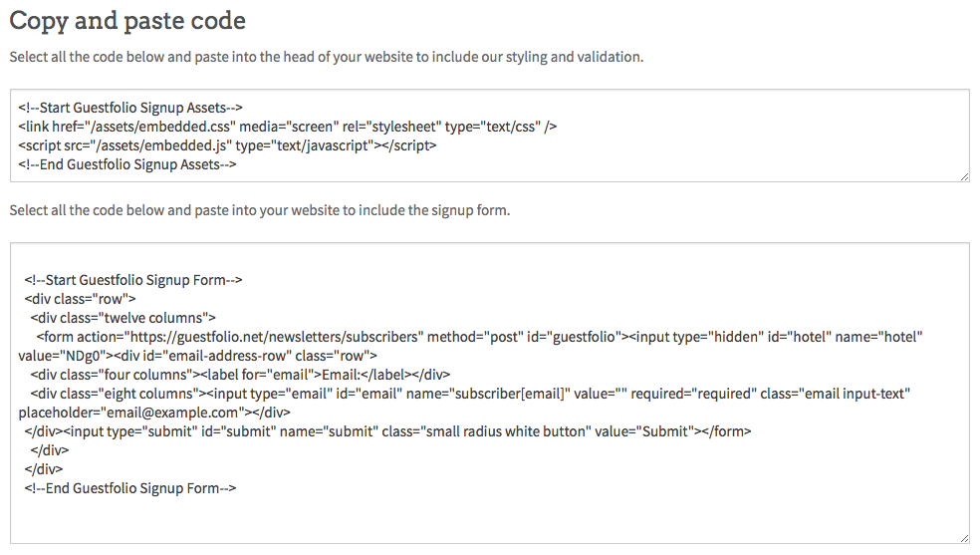Click the 'End Guestfolio Signup Assets' comment line
Screen dimensions: 980x555
point(126,164)
